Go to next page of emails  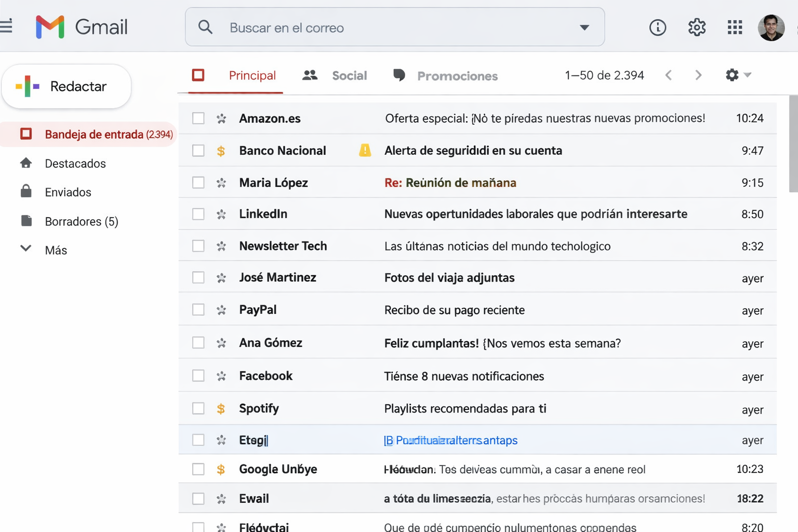click(698, 75)
